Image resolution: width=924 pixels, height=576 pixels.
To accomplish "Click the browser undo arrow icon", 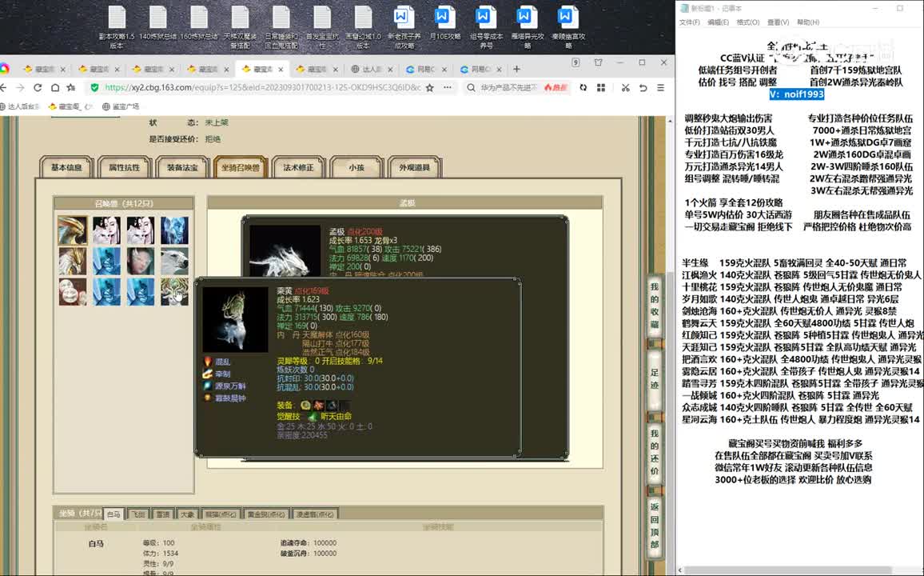I will 643,87.
